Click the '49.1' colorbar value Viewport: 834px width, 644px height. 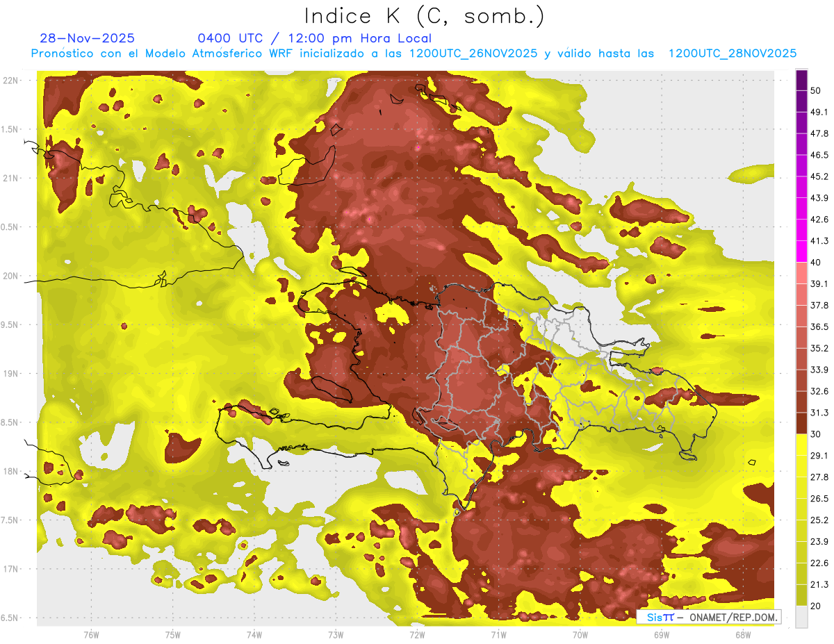[x=819, y=112]
